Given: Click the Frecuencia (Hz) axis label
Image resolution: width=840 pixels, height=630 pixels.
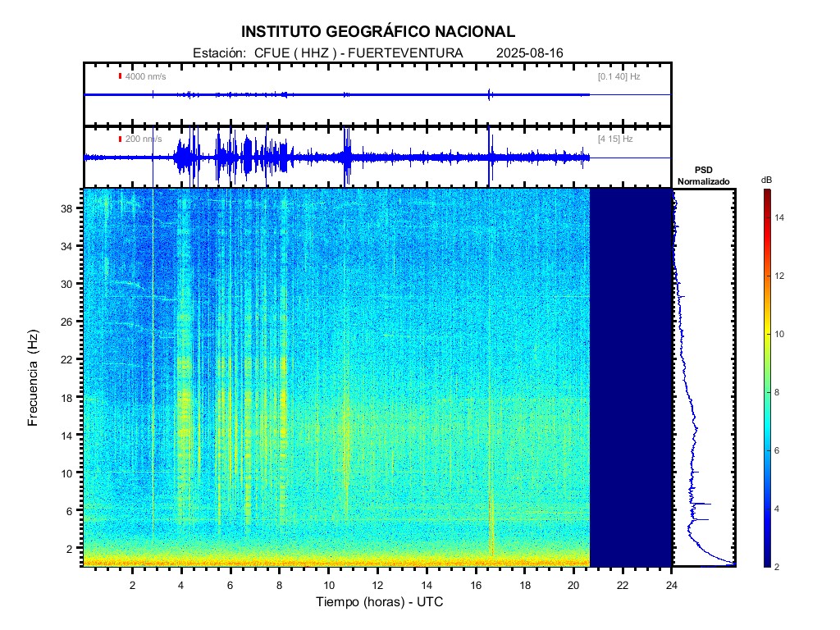Looking at the screenshot, I should tap(33, 377).
